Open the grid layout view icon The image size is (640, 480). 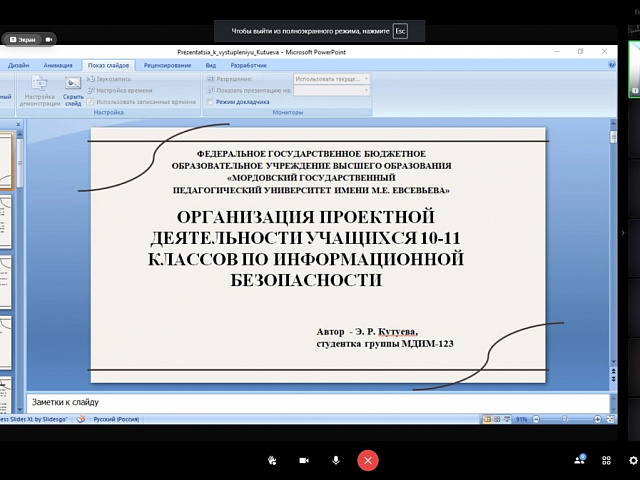(606, 460)
